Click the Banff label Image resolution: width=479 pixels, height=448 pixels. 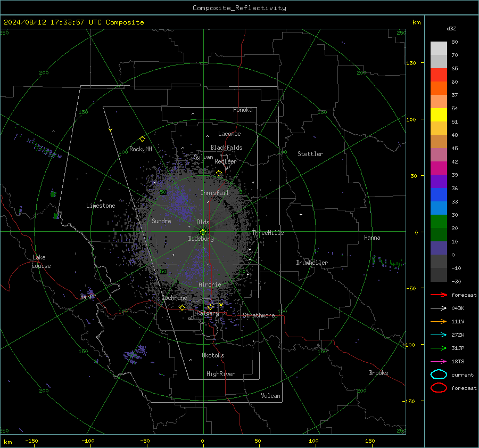click(88, 297)
